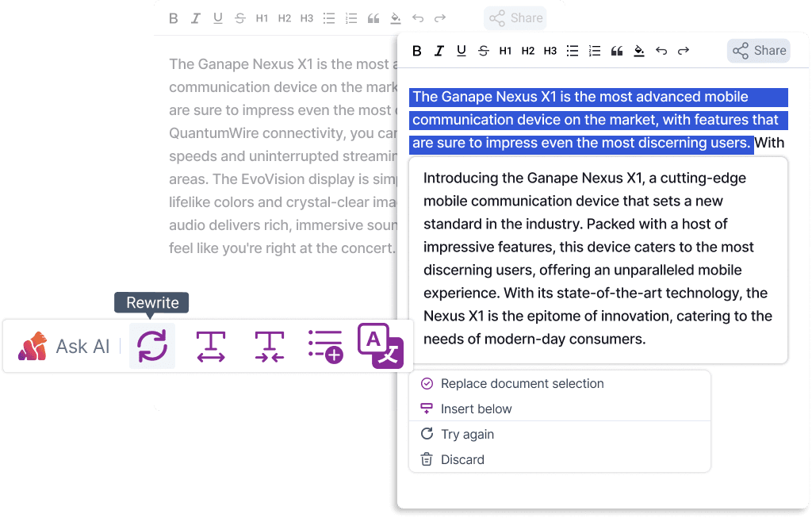
Task: Open the highlight color tool
Action: [x=639, y=51]
